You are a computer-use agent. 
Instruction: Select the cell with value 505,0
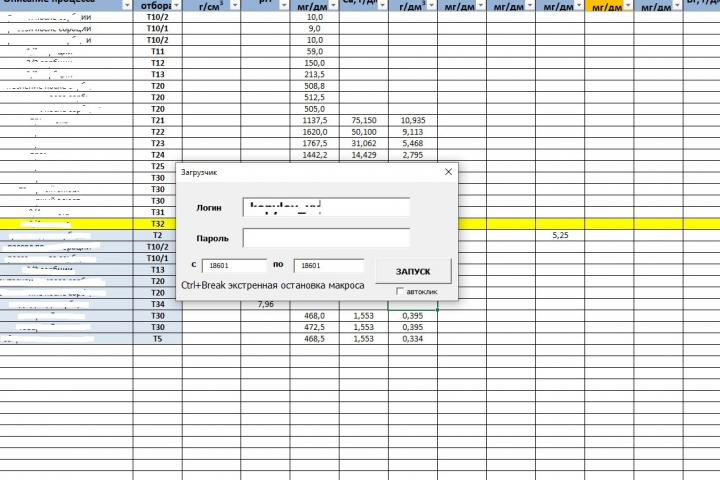[315, 109]
